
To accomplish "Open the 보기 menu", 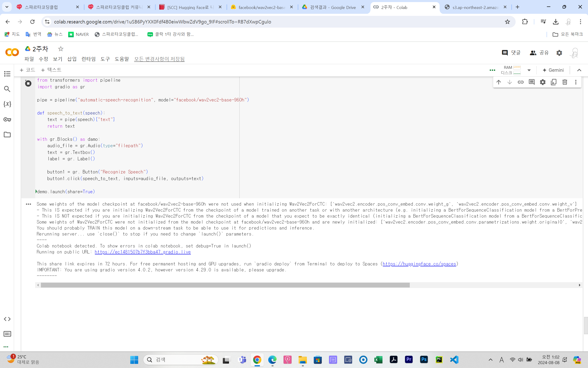I will [x=58, y=59].
